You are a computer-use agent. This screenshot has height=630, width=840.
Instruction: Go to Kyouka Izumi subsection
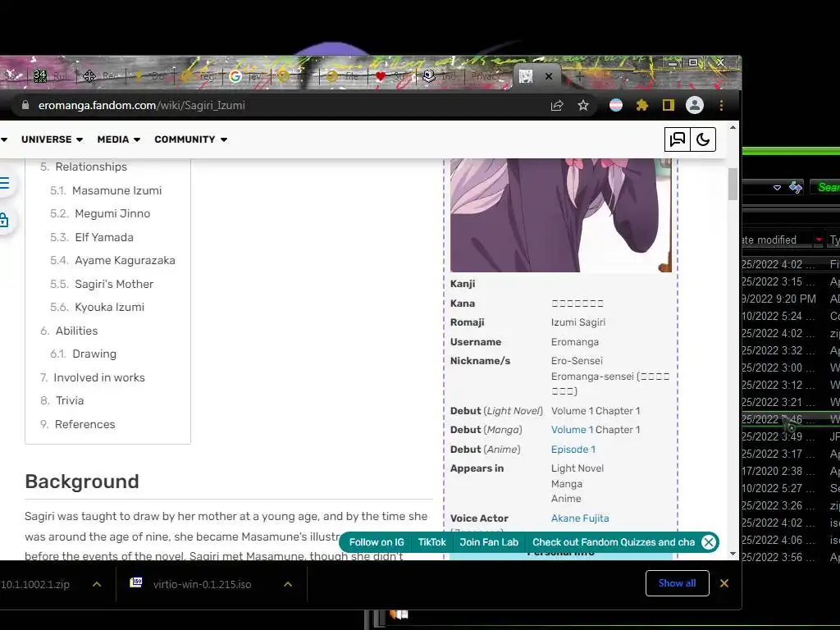(x=109, y=307)
